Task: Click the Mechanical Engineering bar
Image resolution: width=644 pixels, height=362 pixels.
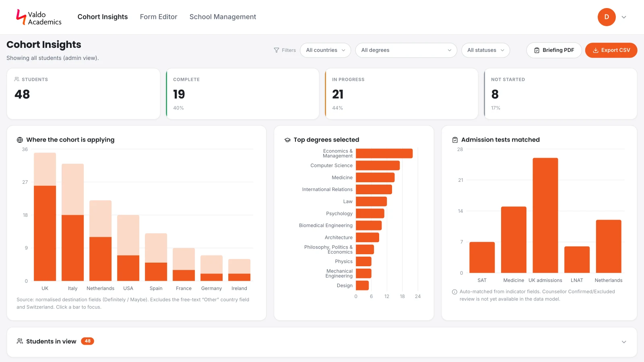Action: tap(363, 274)
